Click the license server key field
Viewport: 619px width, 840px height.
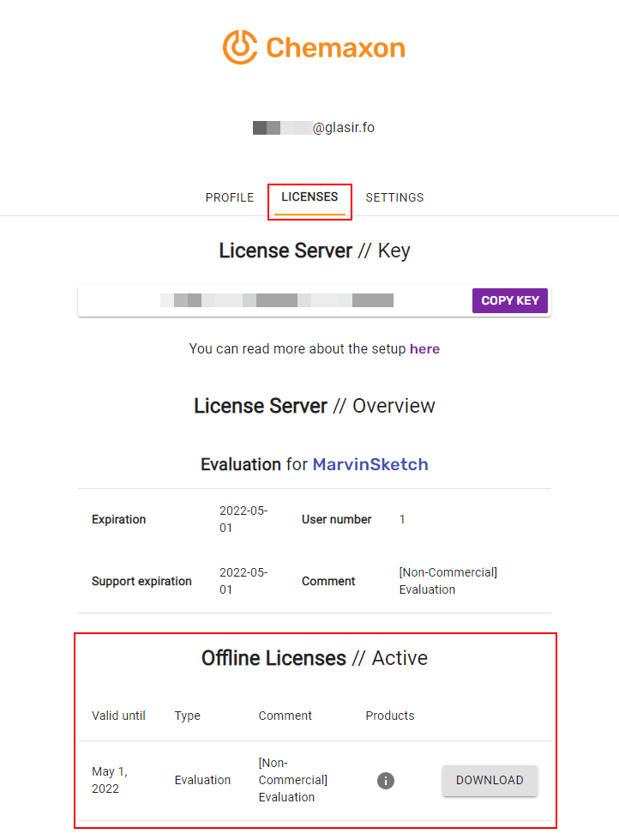pyautogui.click(x=315, y=300)
